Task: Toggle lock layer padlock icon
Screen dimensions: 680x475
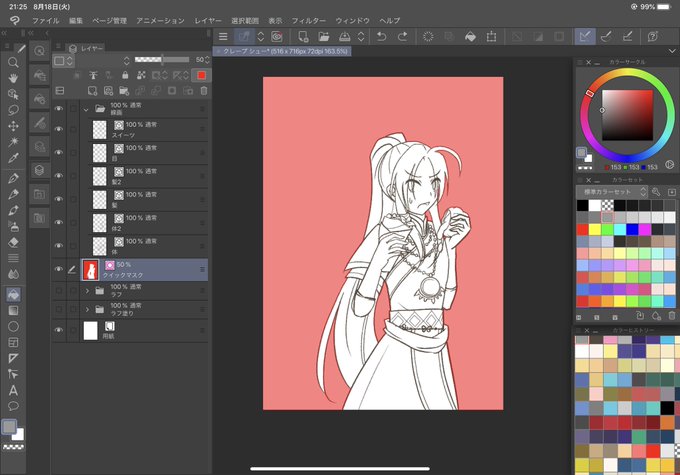Action: pos(125,75)
